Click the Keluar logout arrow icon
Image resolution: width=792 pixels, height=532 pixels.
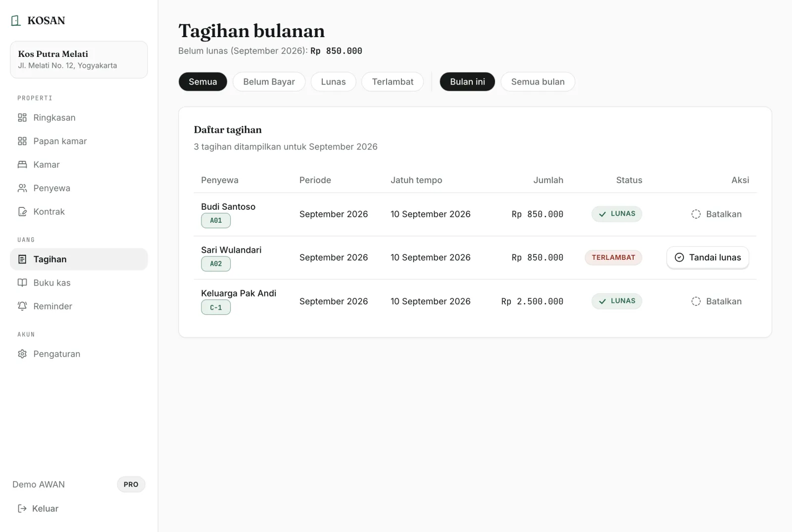click(22, 509)
